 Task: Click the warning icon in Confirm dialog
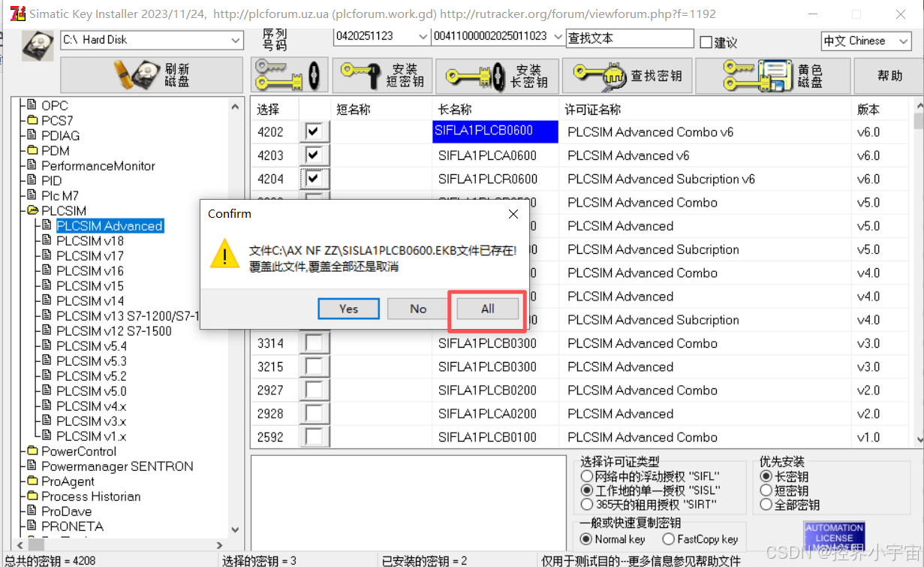pos(225,254)
